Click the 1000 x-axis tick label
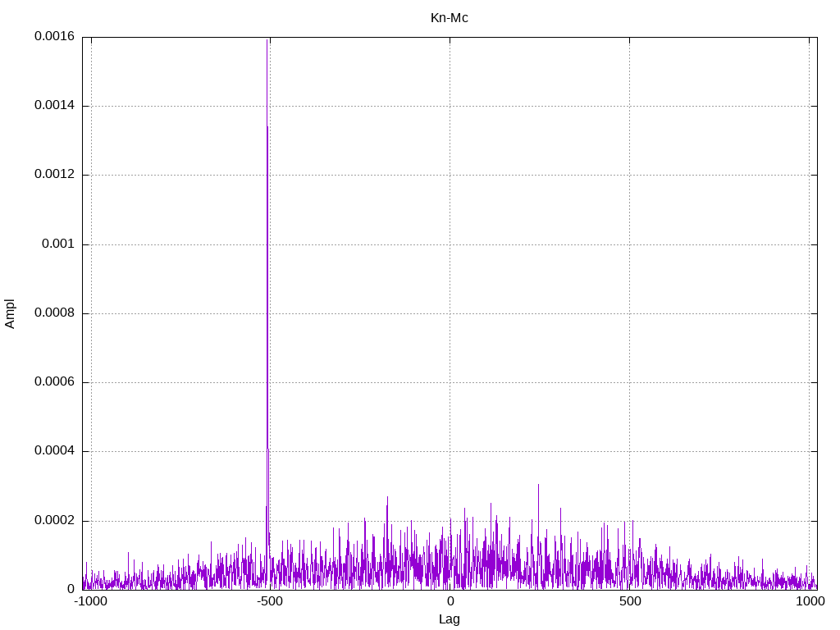Viewport: 840px width, 630px height. [x=810, y=601]
